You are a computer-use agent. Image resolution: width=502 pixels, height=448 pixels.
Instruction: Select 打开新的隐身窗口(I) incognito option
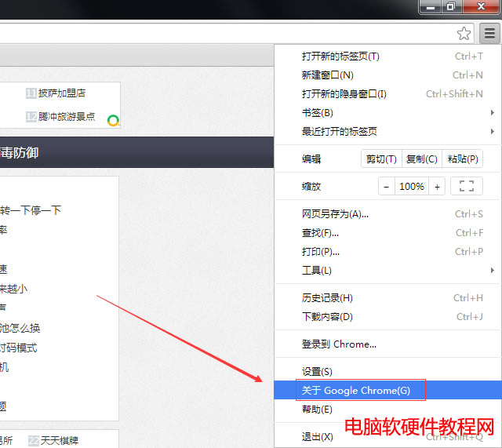click(x=344, y=94)
